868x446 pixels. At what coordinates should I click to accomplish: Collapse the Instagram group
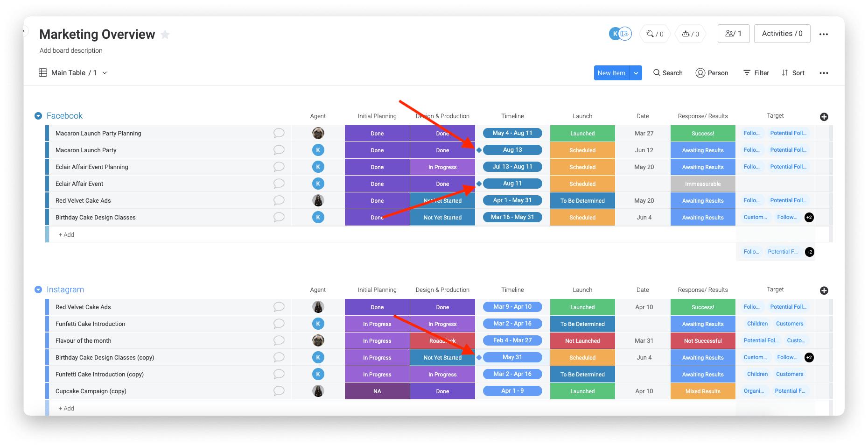point(38,290)
